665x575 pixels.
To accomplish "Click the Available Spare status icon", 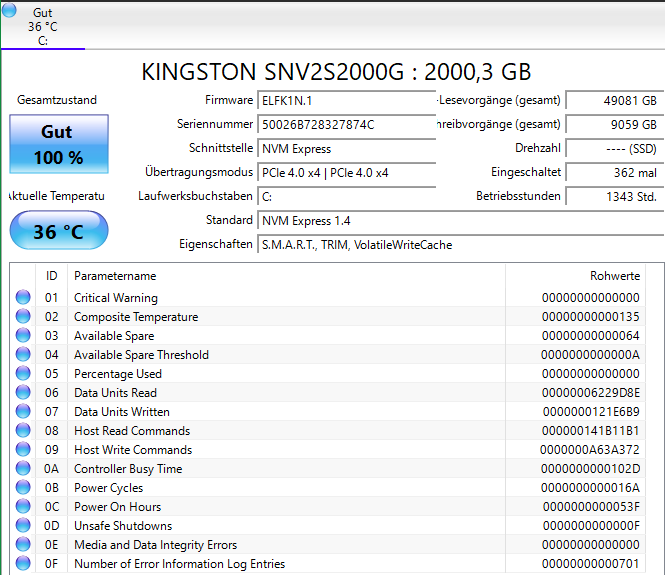I will point(23,336).
